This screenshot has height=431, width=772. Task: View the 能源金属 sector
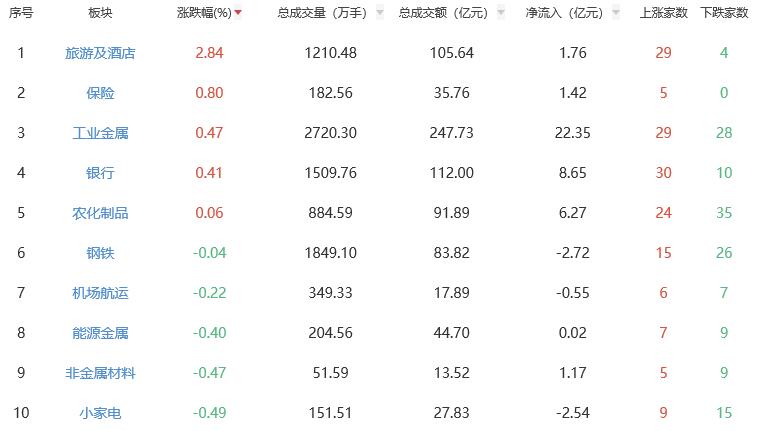point(100,333)
